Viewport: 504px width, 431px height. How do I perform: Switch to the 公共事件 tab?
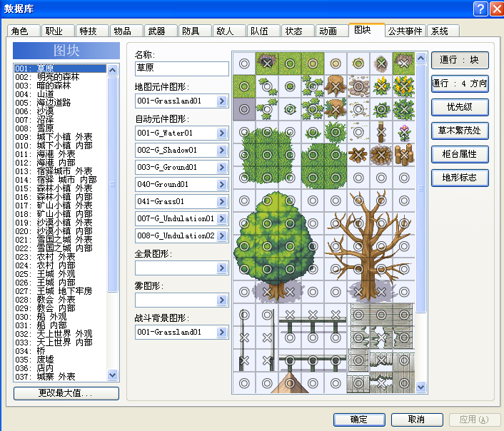click(405, 31)
